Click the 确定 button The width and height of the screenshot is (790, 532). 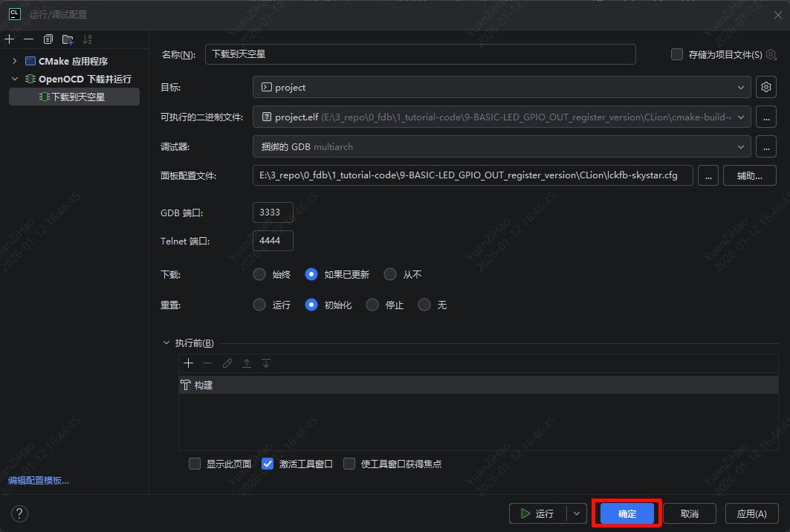coord(627,513)
